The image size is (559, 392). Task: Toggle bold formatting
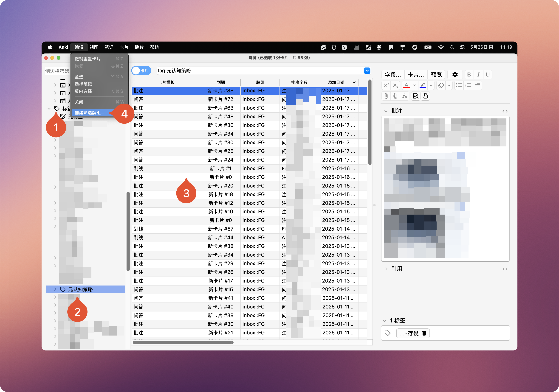tap(469, 75)
